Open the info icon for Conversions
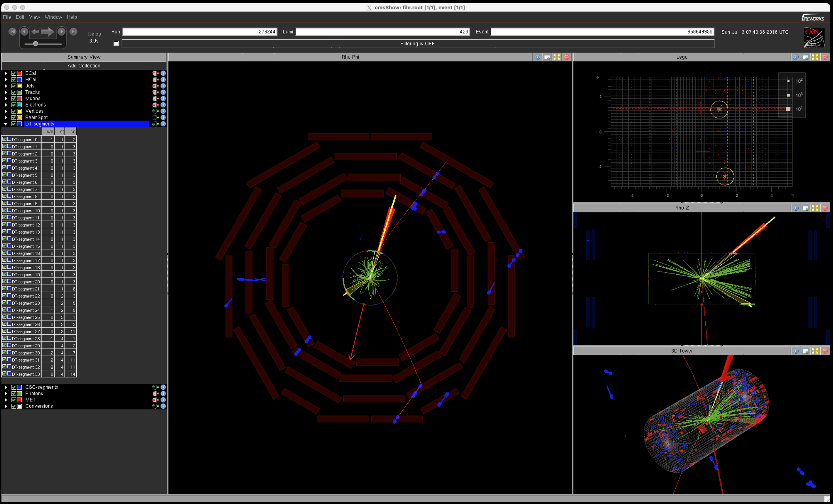Viewport: 833px width, 504px height. (163, 406)
